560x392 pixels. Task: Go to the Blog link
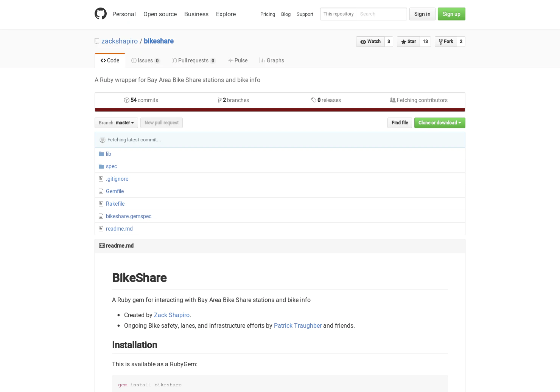pos(286,14)
